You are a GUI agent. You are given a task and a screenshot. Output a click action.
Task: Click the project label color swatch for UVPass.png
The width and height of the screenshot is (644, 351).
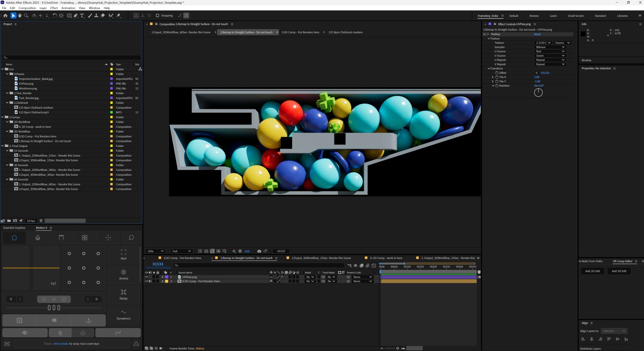pyautogui.click(x=111, y=83)
